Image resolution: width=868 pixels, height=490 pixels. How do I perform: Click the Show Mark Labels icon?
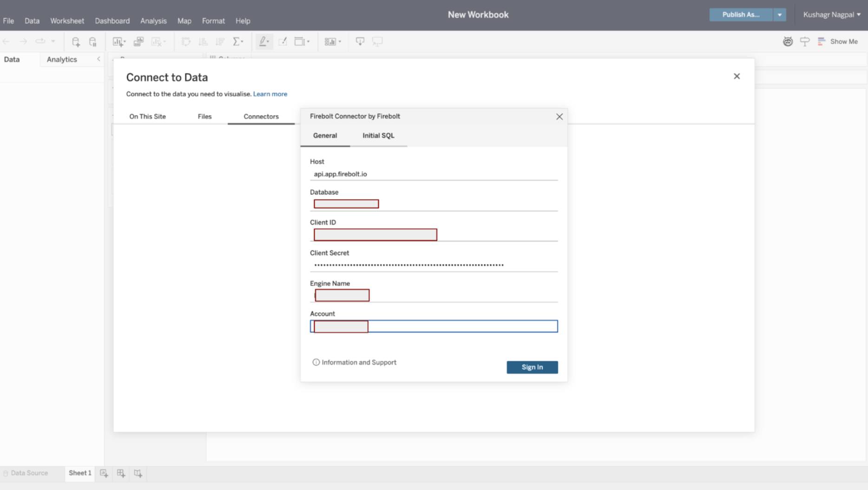[283, 42]
